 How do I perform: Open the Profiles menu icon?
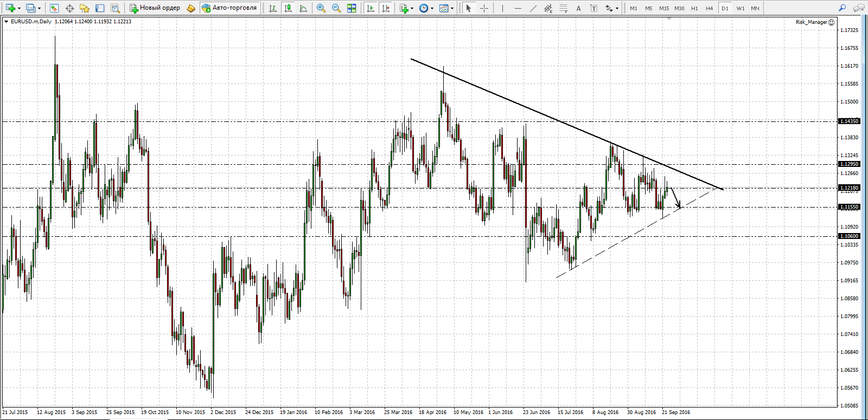[x=30, y=8]
